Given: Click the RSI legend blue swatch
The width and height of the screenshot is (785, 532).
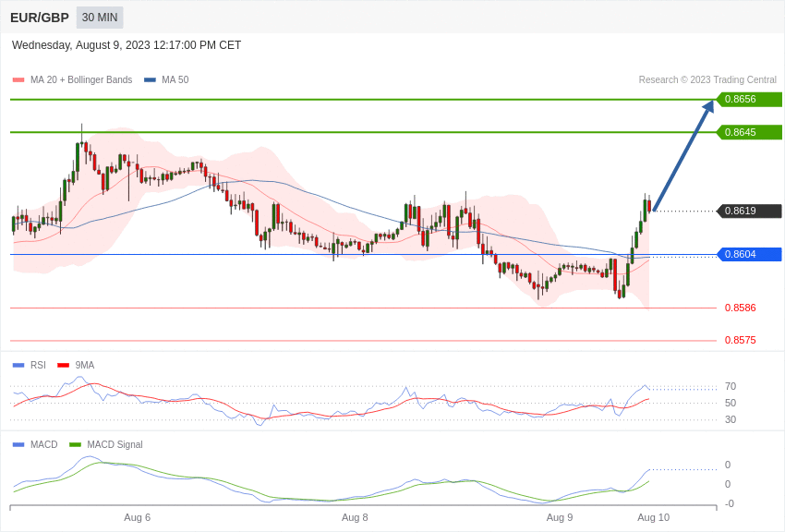Looking at the screenshot, I should (18, 366).
